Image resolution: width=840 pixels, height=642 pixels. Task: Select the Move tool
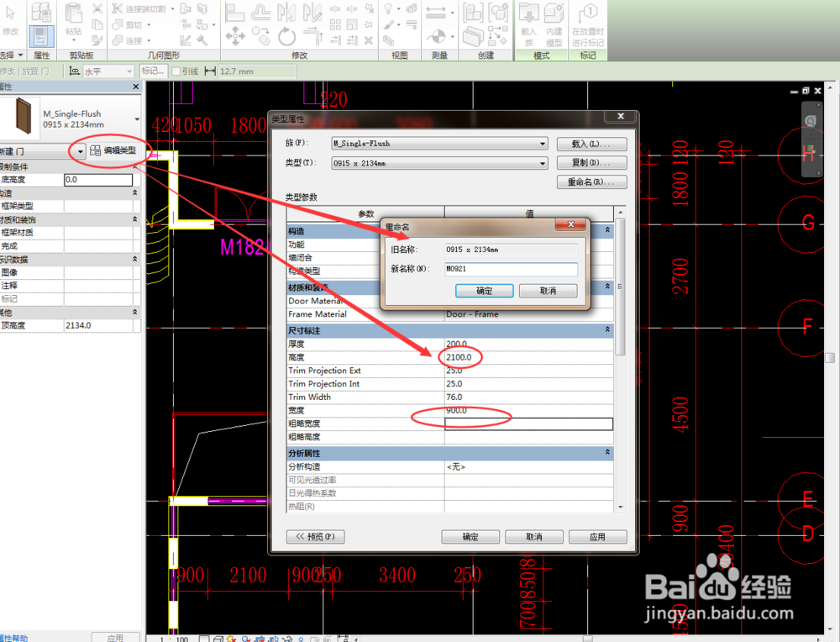point(234,36)
